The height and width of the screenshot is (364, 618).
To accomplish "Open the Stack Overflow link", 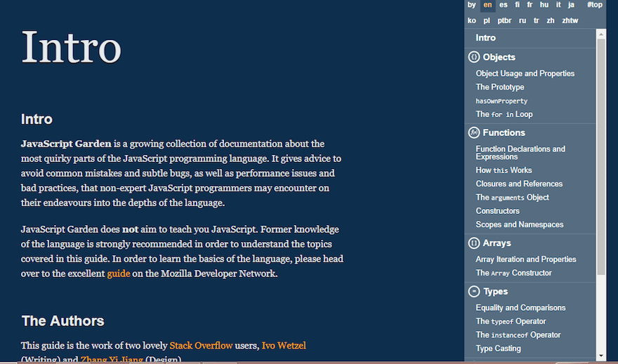I will pos(201,346).
